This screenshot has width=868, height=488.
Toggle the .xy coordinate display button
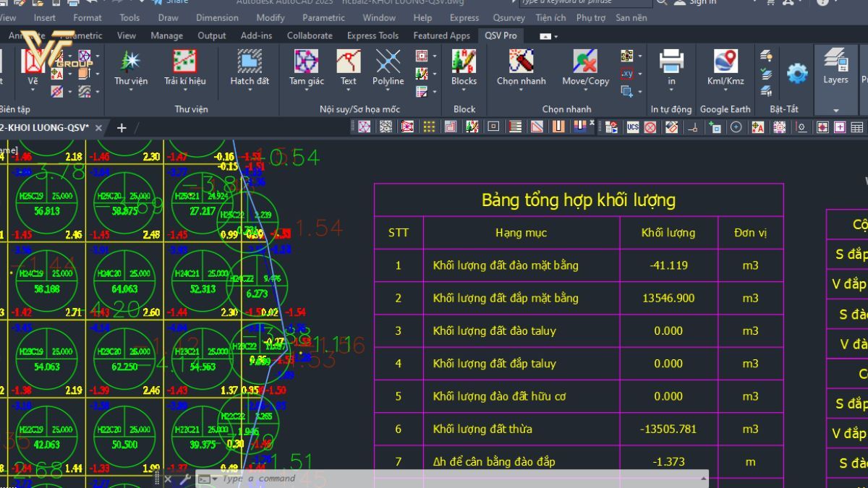pyautogui.click(x=627, y=74)
